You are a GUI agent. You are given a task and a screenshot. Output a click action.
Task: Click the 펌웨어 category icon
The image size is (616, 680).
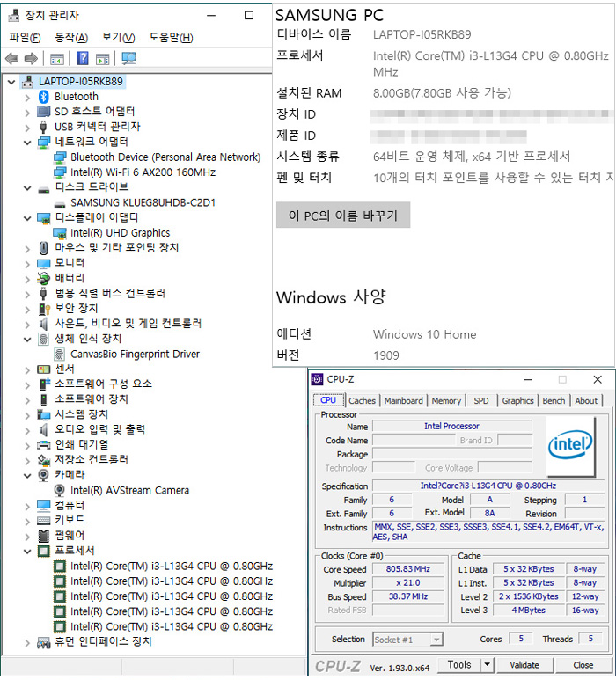coord(44,536)
